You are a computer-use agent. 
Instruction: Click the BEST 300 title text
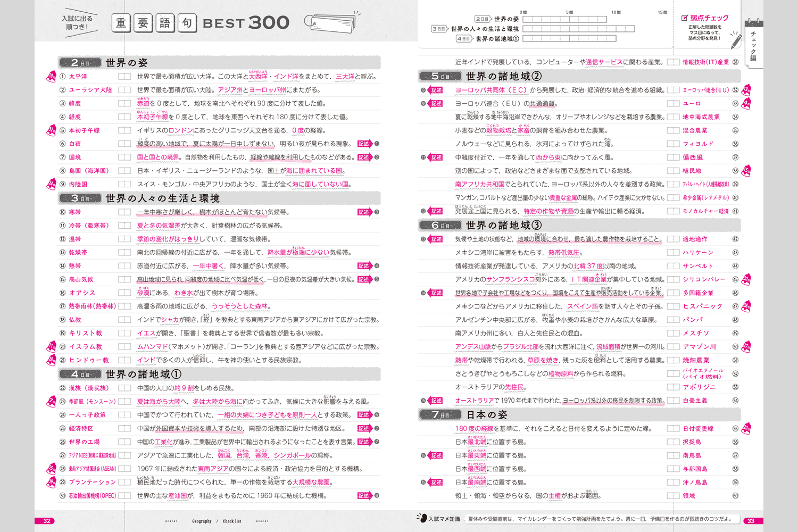(246, 23)
